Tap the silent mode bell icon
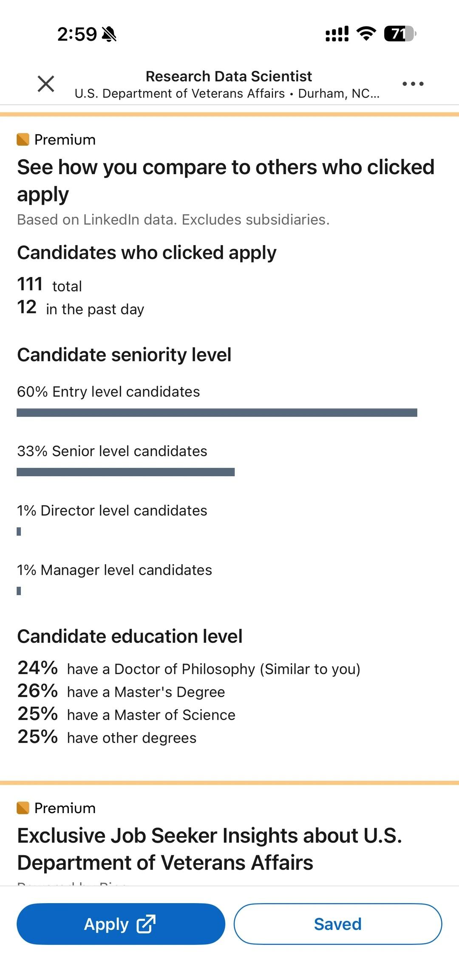The height and width of the screenshot is (980, 459). (110, 34)
